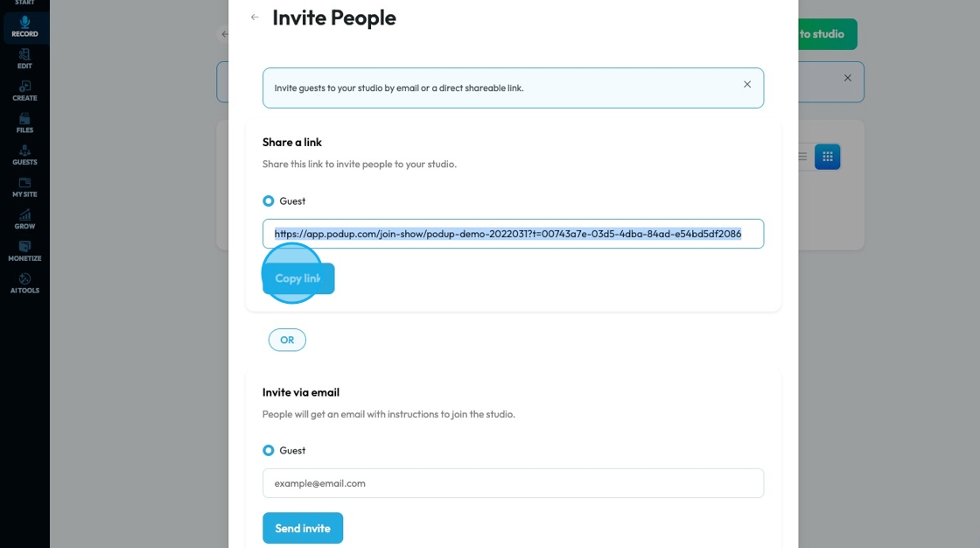Screen dimensions: 980x548
Task: Click the green studio button
Action: click(x=827, y=34)
